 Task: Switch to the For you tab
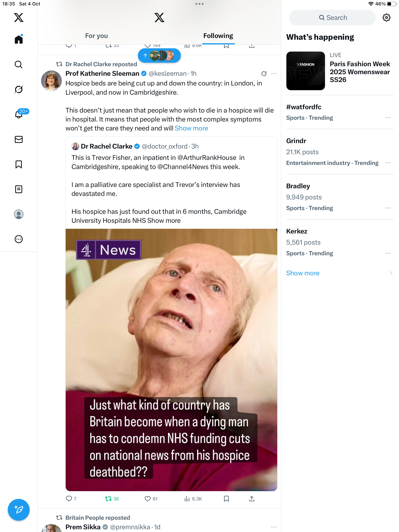pos(96,36)
